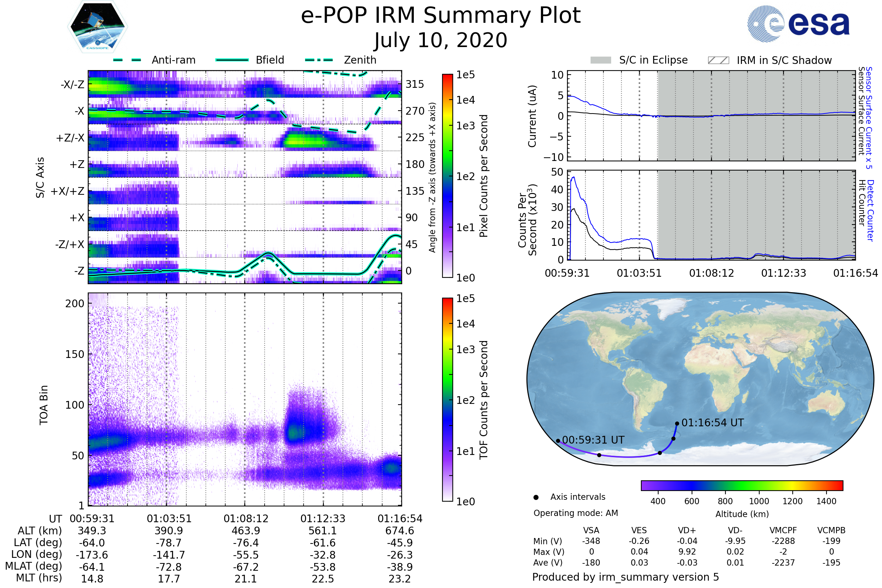Click the 01:08:12 UT label under TOA plot
Image resolution: width=882 pixels, height=588 pixels.
[x=245, y=519]
